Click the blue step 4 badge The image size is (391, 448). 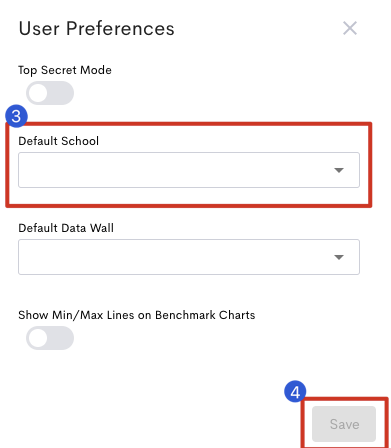point(295,392)
